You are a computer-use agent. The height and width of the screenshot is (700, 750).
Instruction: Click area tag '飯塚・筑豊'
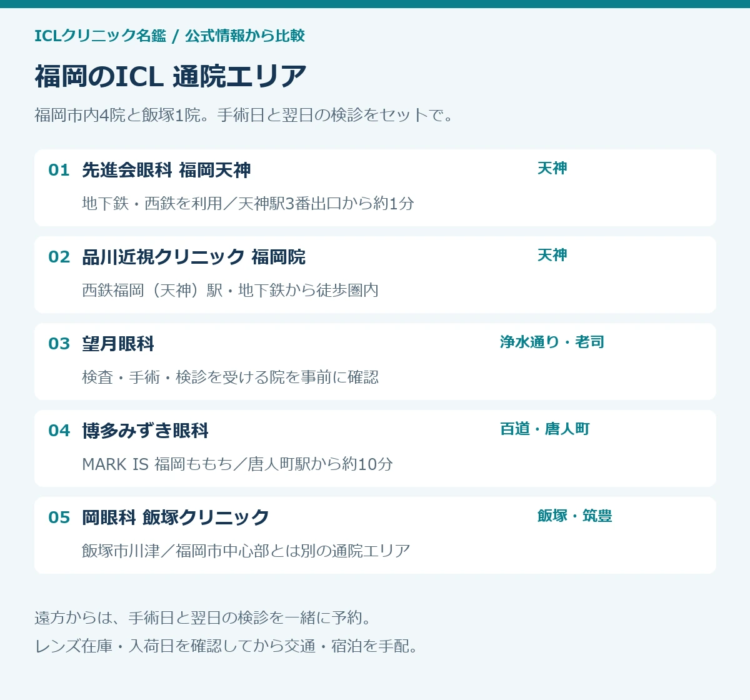[574, 516]
